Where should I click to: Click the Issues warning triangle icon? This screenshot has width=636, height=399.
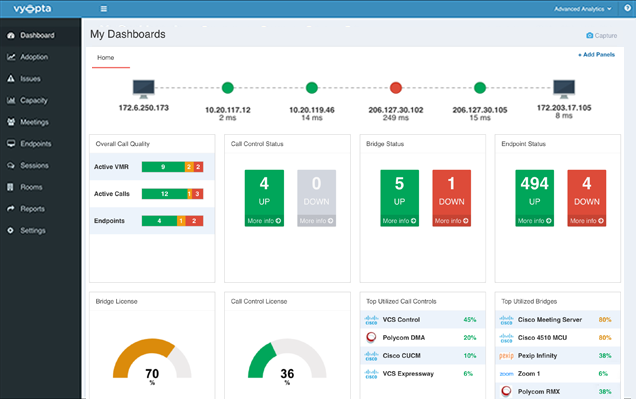[x=11, y=79]
